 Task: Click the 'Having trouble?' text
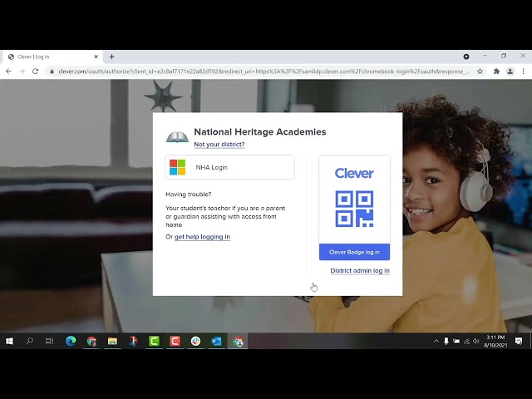[189, 195]
